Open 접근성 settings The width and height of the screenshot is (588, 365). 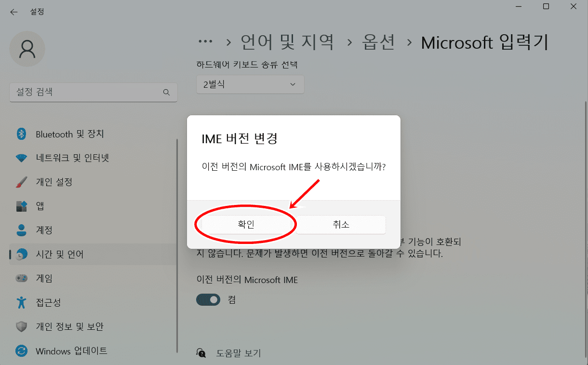(93, 302)
